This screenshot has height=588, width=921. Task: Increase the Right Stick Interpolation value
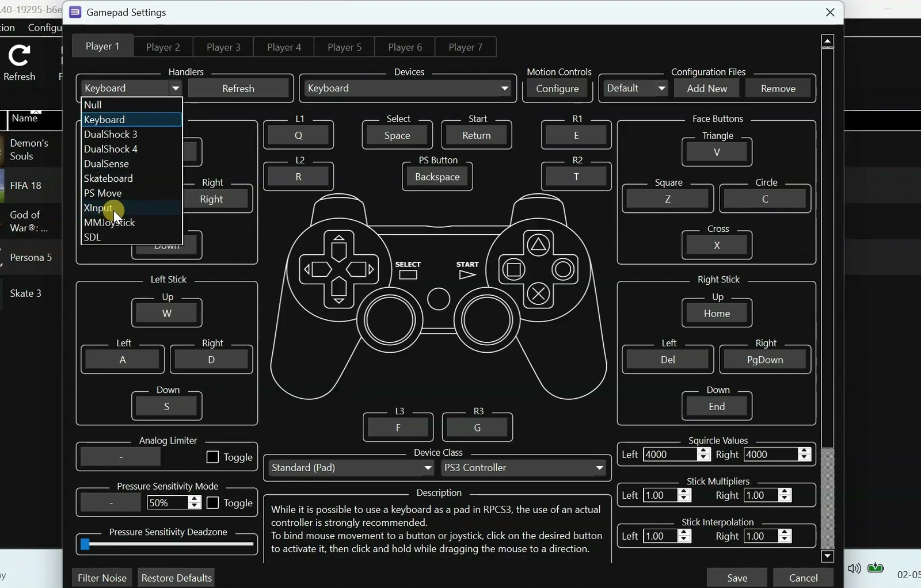click(785, 533)
